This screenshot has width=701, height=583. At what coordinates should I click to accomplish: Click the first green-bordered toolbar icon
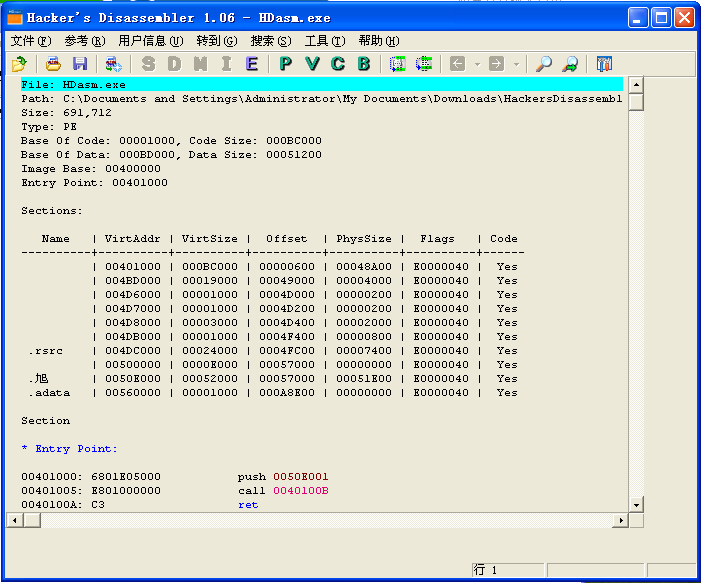(397, 64)
